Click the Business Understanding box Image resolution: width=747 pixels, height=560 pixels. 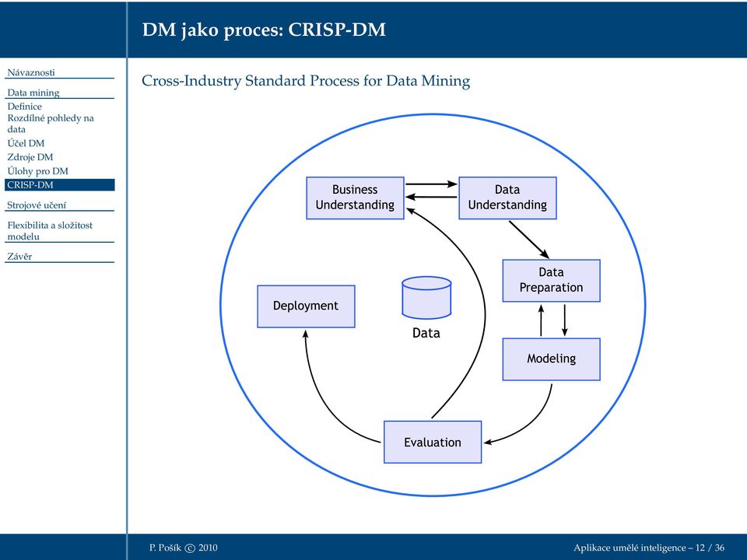click(x=355, y=198)
